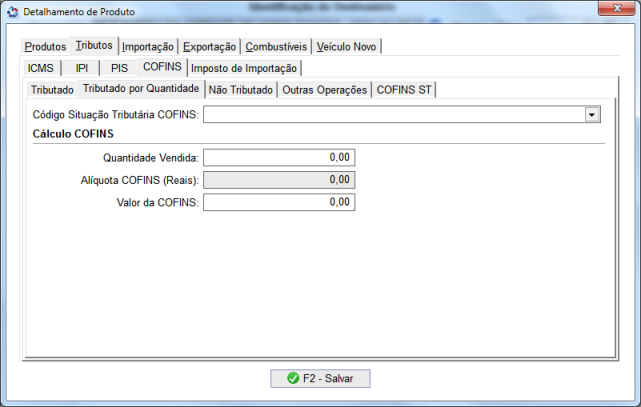Viewport: 641px width, 407px height.
Task: Open the Imposto de Importação tab
Action: [244, 68]
